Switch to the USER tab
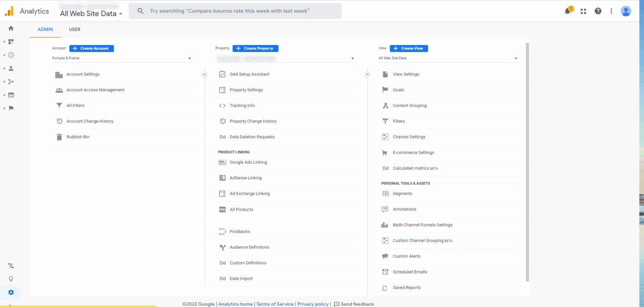 click(x=75, y=30)
